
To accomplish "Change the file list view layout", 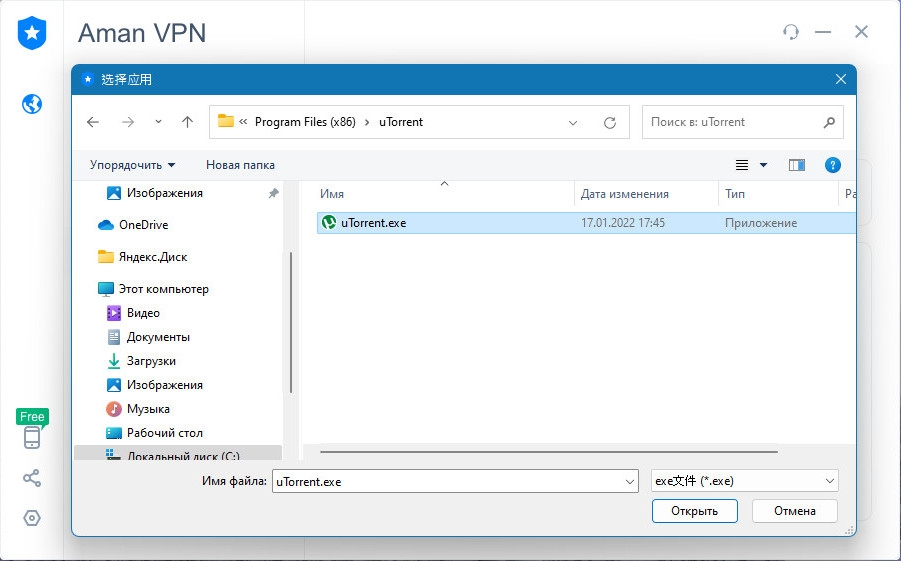I will (x=742, y=165).
